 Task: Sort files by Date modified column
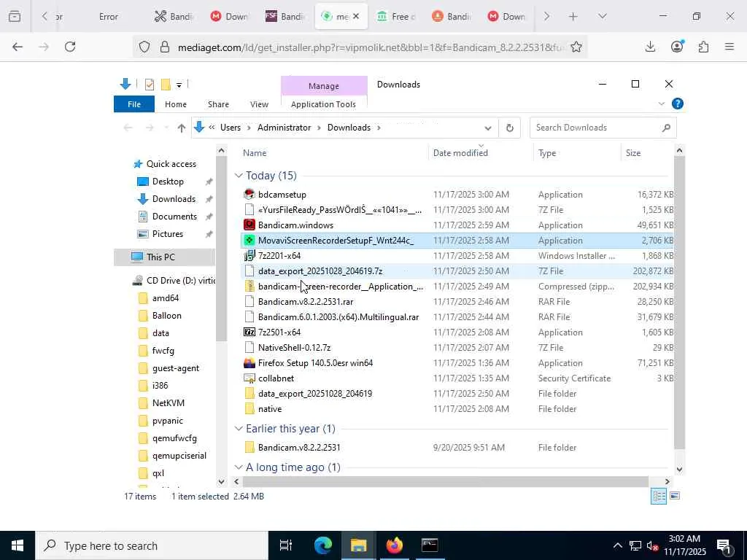[460, 153]
